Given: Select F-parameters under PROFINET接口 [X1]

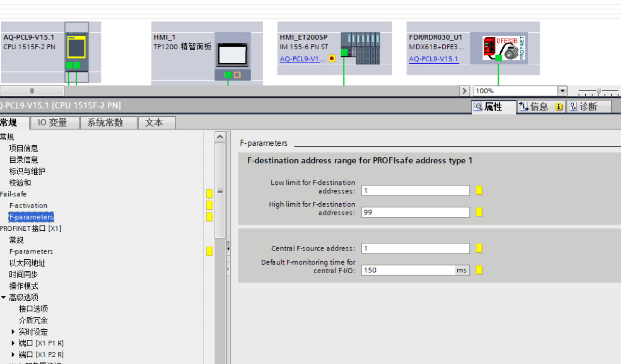Looking at the screenshot, I should tap(31, 252).
